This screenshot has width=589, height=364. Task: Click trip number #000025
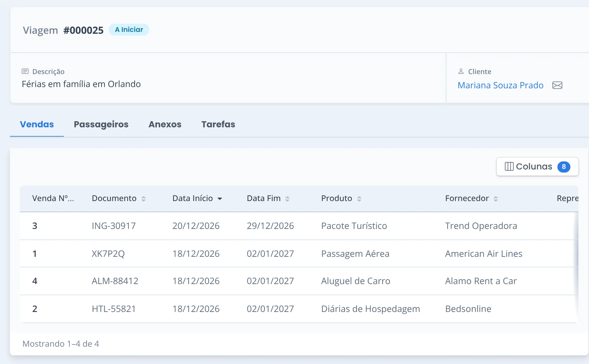tap(83, 30)
